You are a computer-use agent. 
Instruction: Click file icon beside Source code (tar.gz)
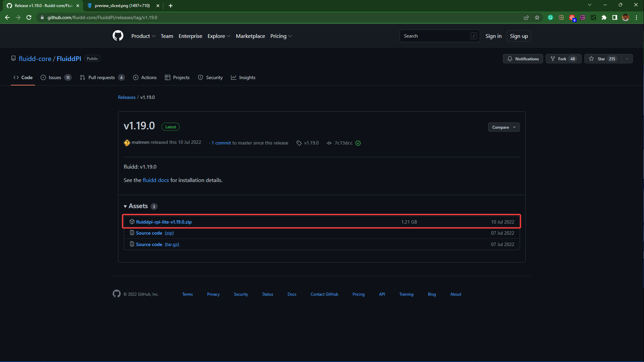point(132,244)
